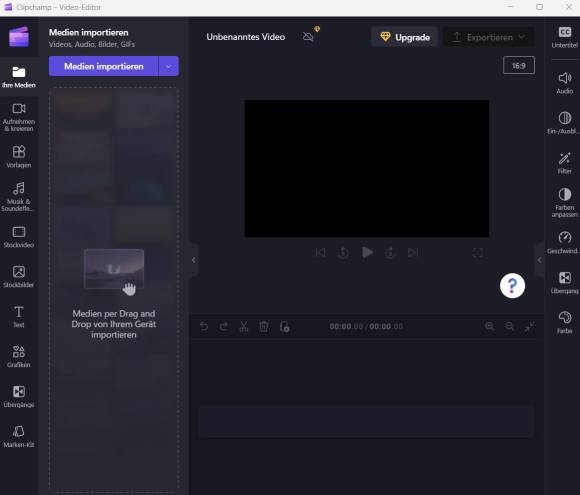Viewport: 580px width, 495px height.
Task: Open the Farbe panel
Action: pos(564,323)
